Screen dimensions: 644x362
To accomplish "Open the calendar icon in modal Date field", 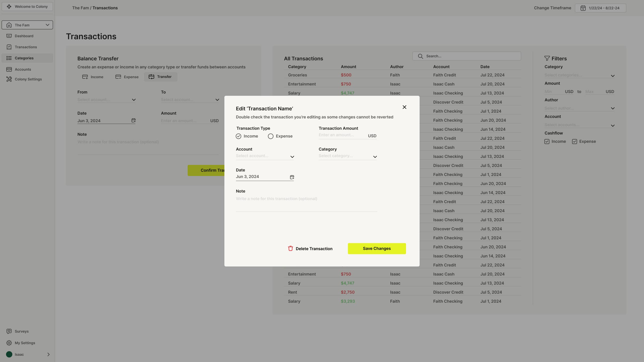I will click(x=292, y=177).
